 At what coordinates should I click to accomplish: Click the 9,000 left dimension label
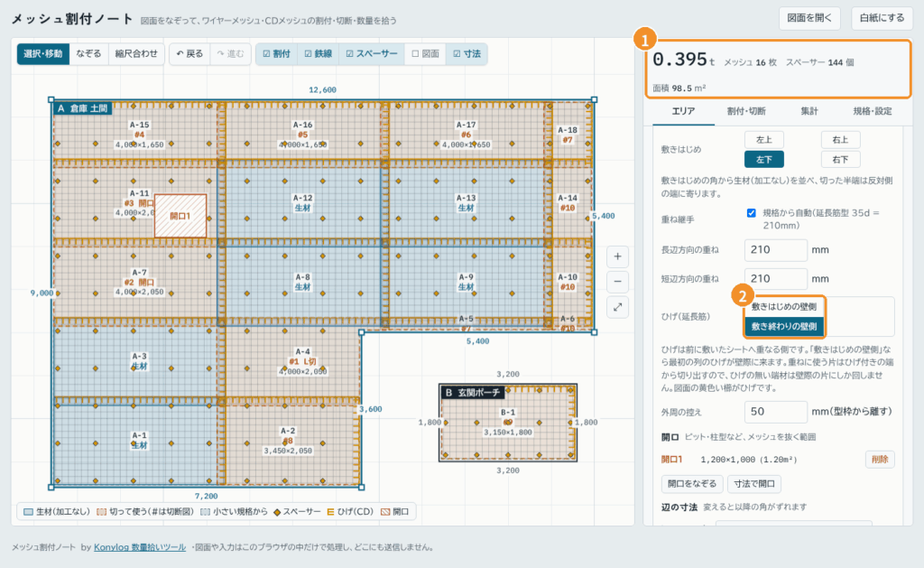click(x=42, y=293)
